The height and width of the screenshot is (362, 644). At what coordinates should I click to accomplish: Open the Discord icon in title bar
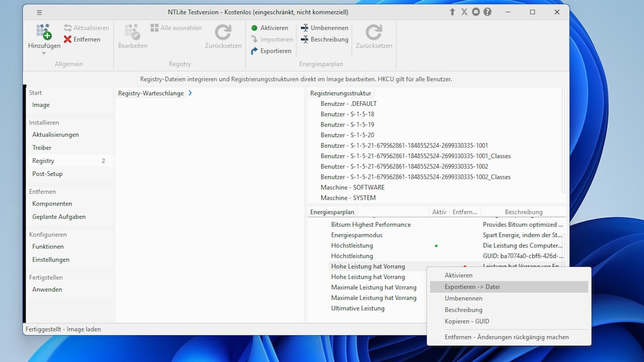pos(476,12)
